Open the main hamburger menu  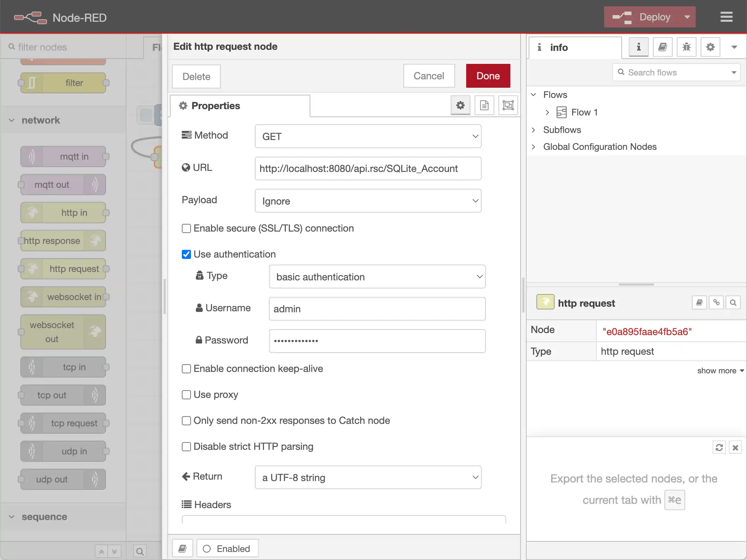(727, 17)
